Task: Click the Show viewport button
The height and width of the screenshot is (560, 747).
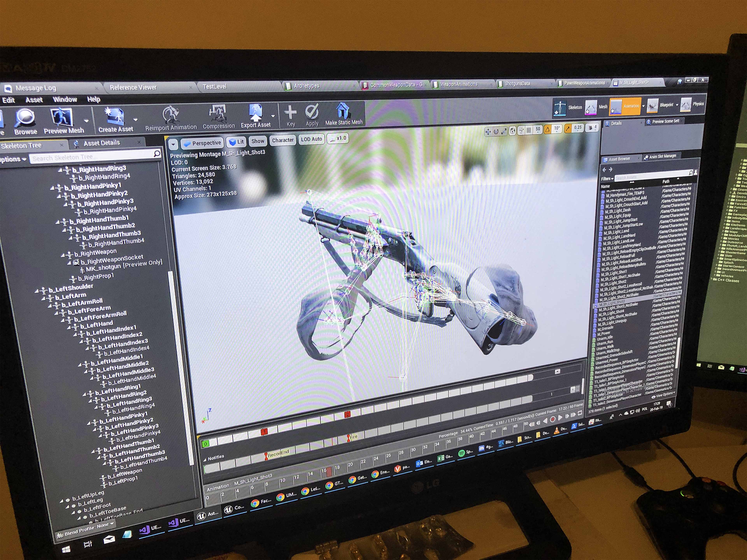Action: (x=258, y=141)
